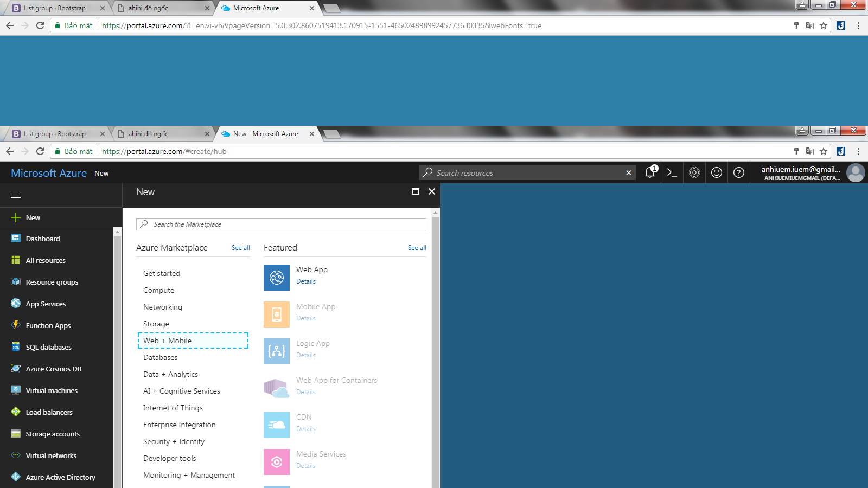Select Developer tools category
Screen dimensions: 868x488
point(170,458)
